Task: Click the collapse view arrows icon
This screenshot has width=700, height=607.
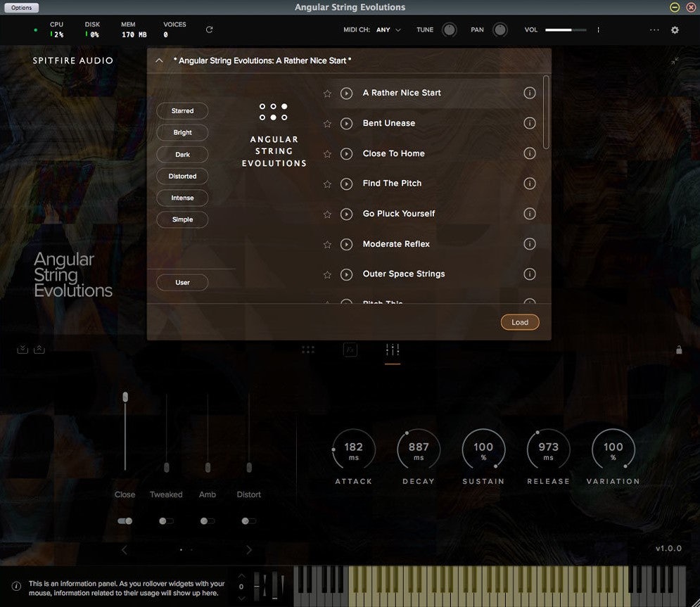Action: click(675, 60)
